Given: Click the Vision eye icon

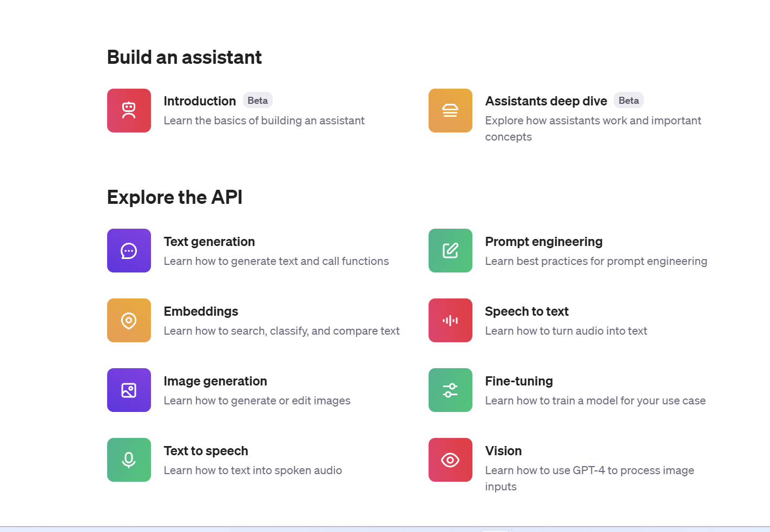Looking at the screenshot, I should [450, 460].
